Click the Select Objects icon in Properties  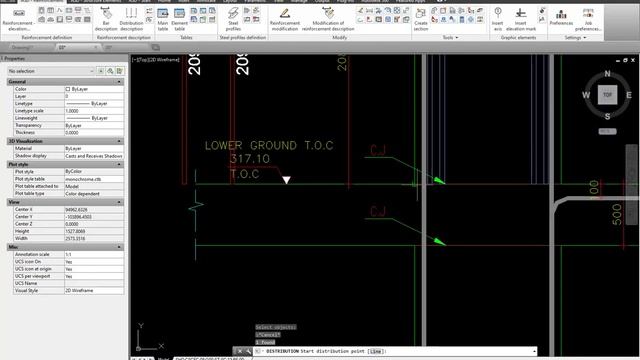[110, 71]
